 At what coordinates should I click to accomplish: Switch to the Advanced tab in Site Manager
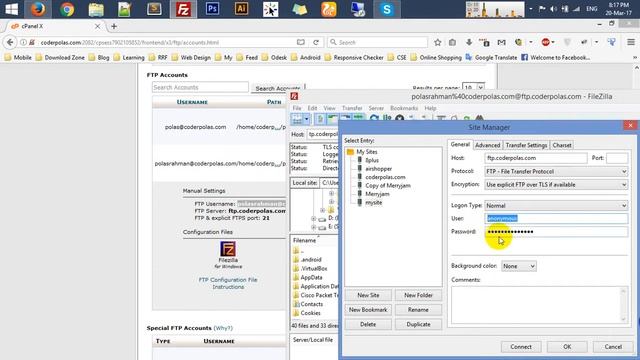[x=487, y=145]
